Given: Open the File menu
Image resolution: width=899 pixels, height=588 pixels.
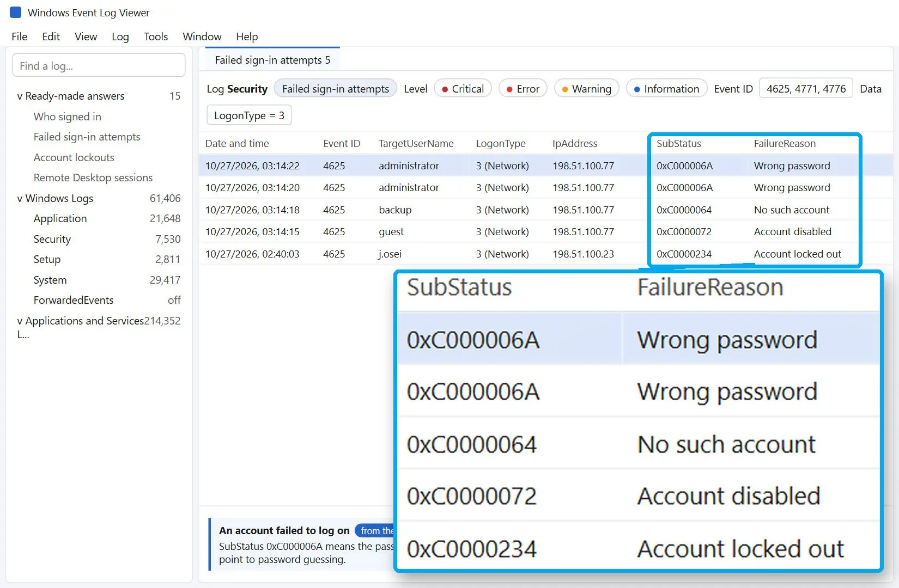Looking at the screenshot, I should (19, 36).
